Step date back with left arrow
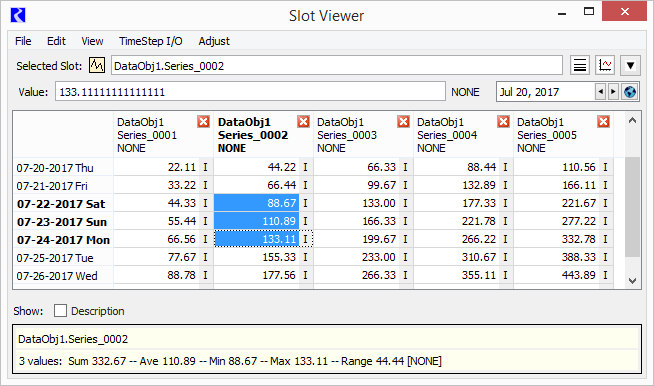This screenshot has width=654, height=386. (x=600, y=92)
